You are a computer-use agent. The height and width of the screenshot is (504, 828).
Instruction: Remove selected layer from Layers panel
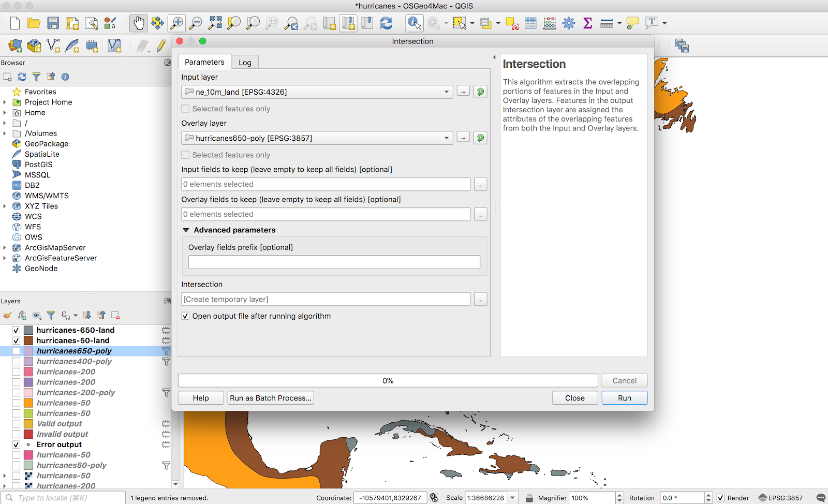pos(115,315)
